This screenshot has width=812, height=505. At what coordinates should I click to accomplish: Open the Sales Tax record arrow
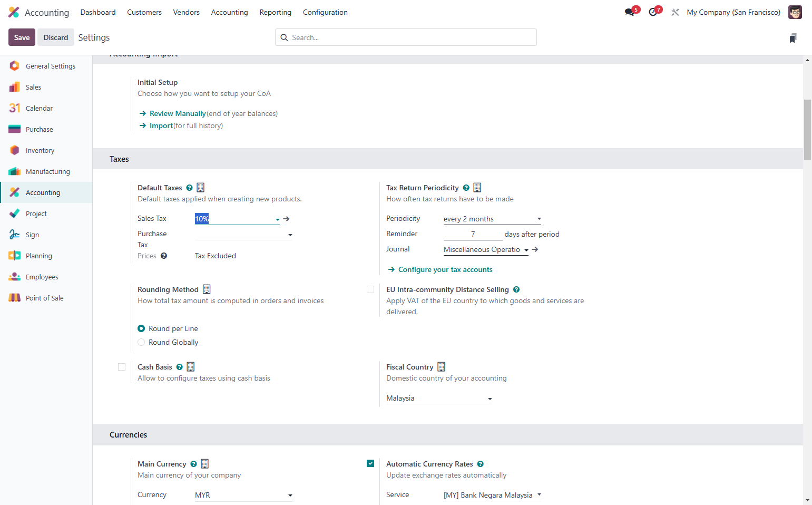click(286, 219)
